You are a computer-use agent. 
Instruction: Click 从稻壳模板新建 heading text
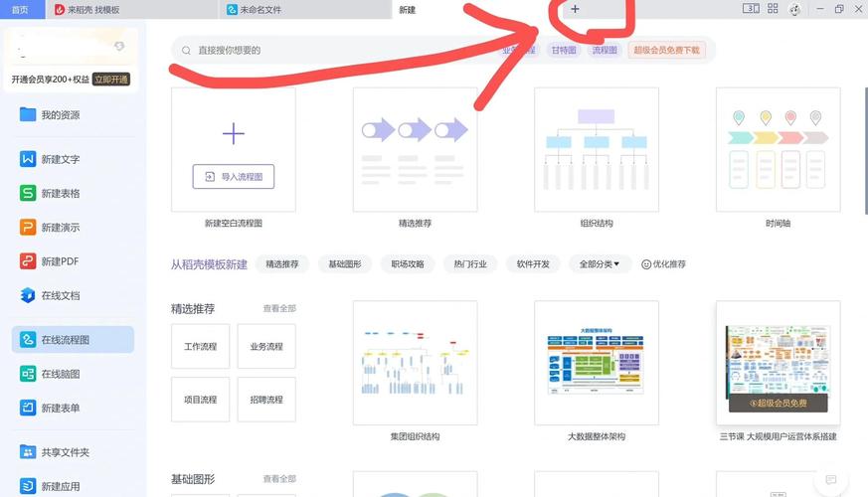tap(209, 264)
